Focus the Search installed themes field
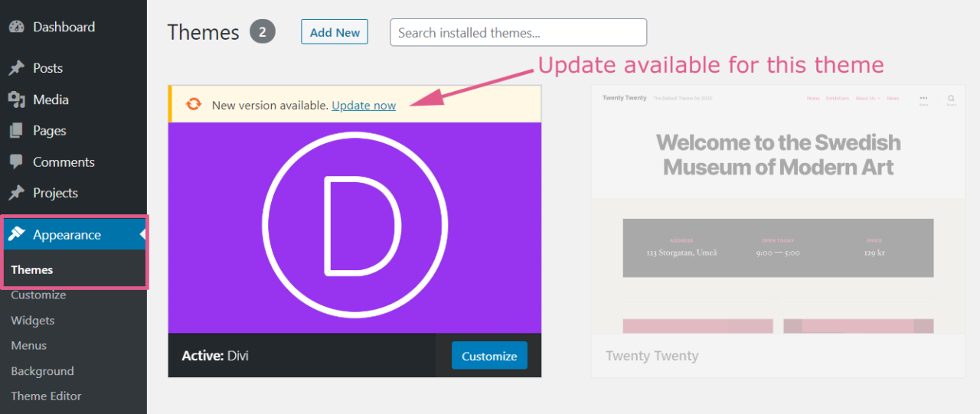The height and width of the screenshot is (414, 980). (x=518, y=32)
